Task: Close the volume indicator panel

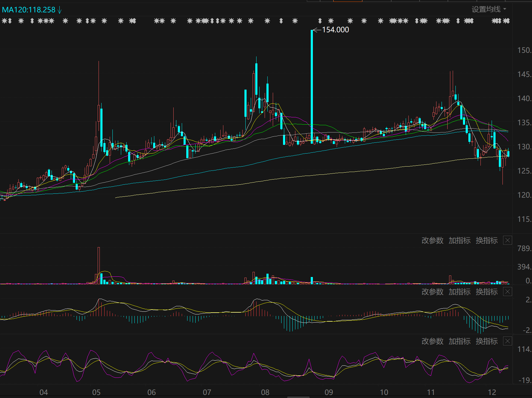Action: point(508,240)
